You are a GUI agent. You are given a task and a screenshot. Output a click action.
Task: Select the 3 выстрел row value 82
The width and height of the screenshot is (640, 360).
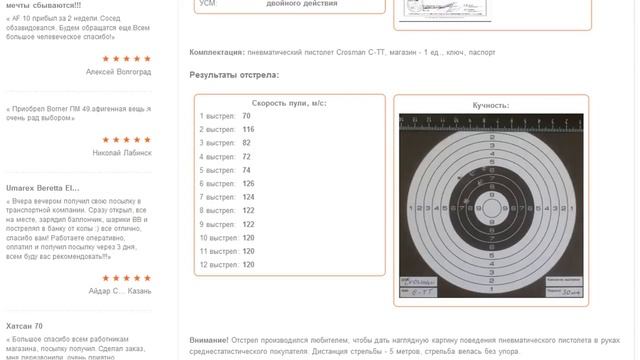click(x=246, y=143)
